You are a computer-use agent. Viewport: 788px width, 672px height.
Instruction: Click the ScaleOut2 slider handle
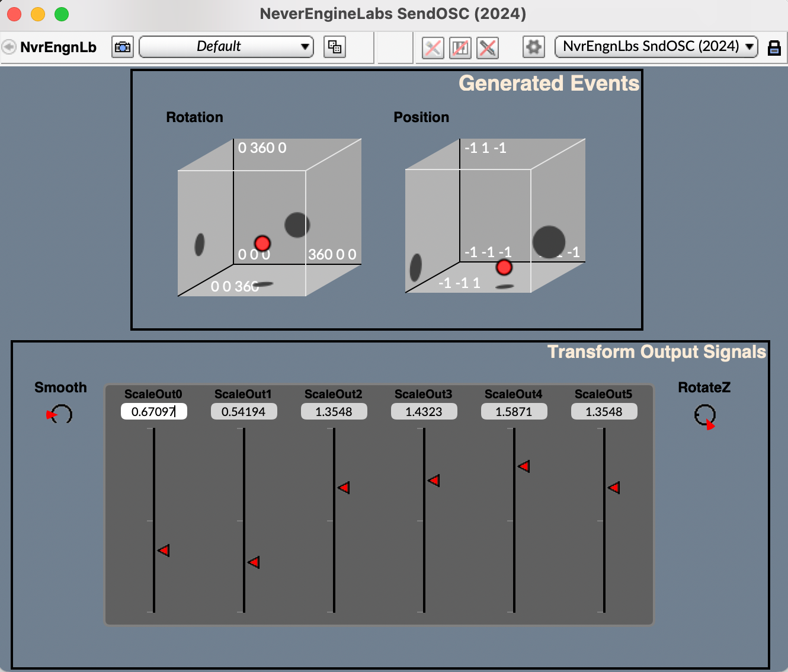(x=344, y=488)
